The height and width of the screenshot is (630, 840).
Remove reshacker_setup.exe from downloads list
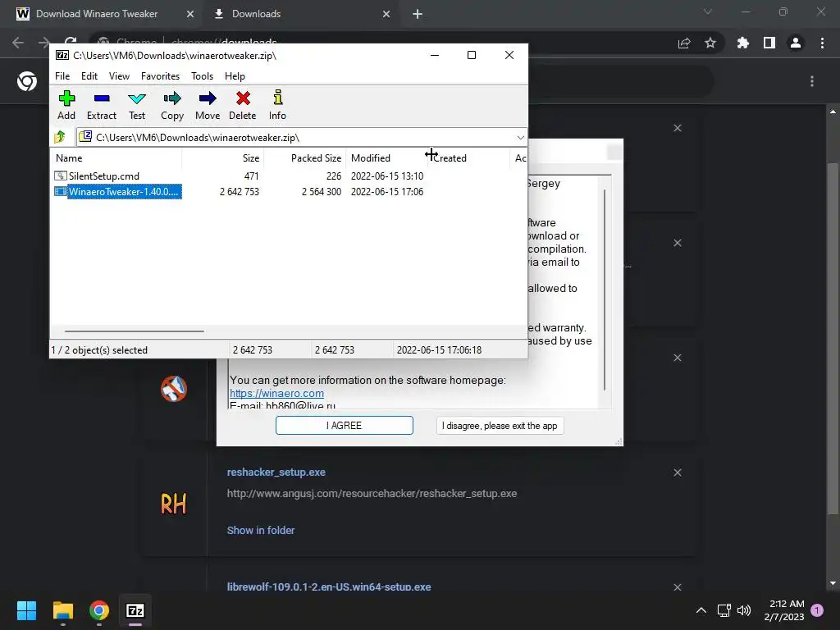(x=677, y=472)
